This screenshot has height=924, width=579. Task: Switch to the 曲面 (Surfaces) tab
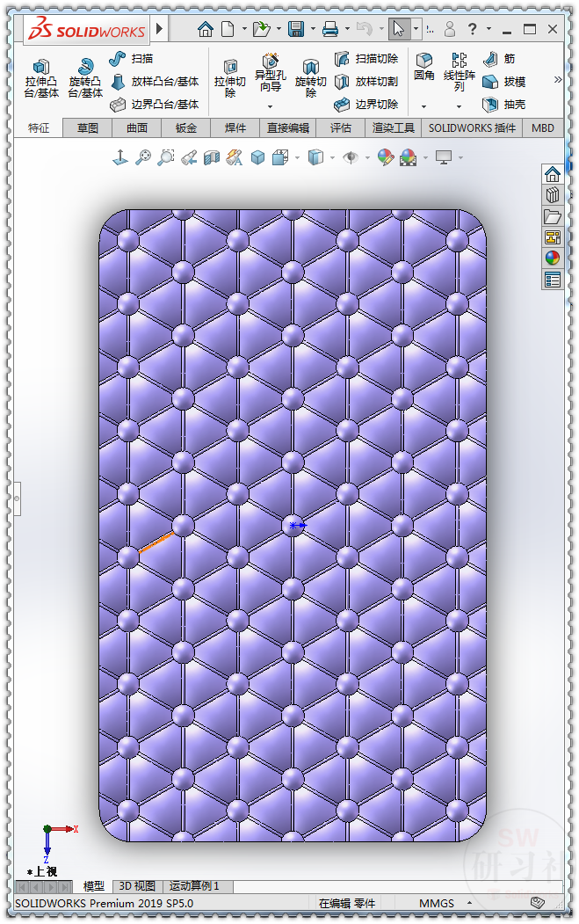point(137,127)
